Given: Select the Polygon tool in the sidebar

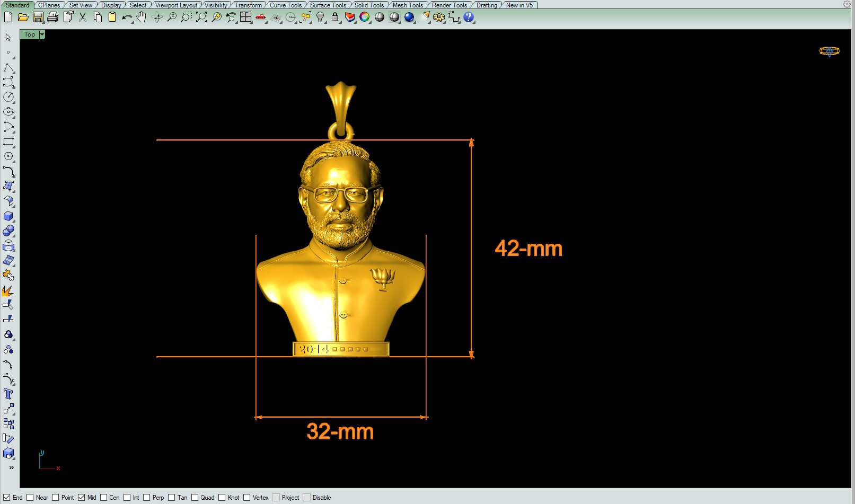Looking at the screenshot, I should [8, 156].
